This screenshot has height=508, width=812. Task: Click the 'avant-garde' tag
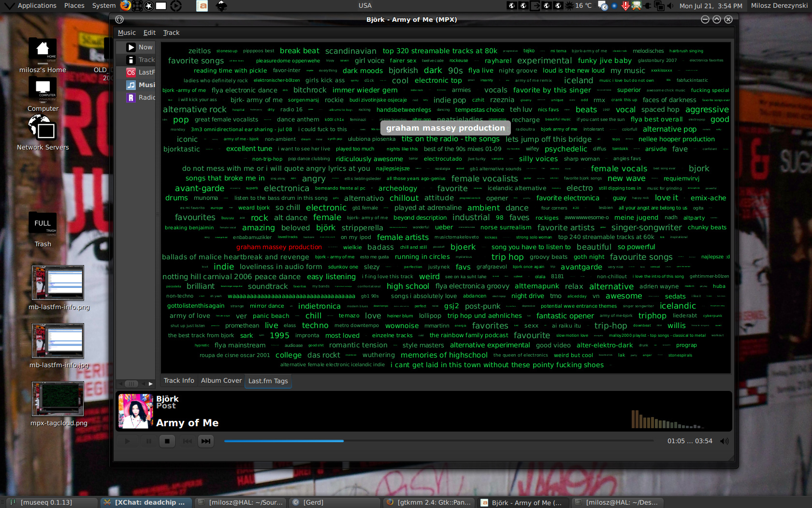200,188
